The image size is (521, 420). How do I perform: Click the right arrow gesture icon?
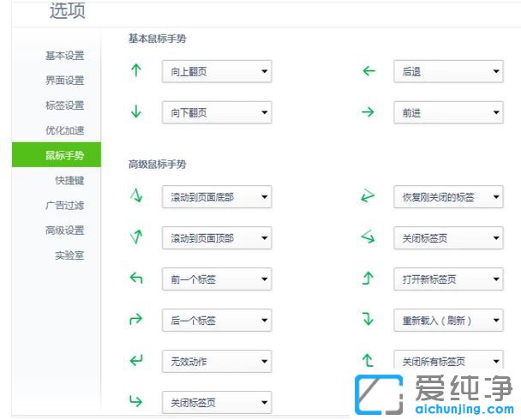point(369,111)
